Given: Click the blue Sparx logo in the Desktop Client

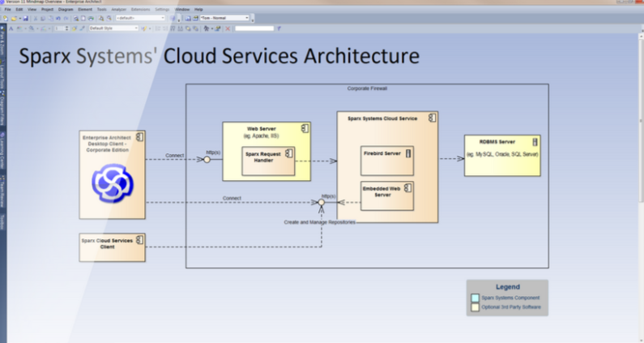Looking at the screenshot, I should [x=113, y=183].
